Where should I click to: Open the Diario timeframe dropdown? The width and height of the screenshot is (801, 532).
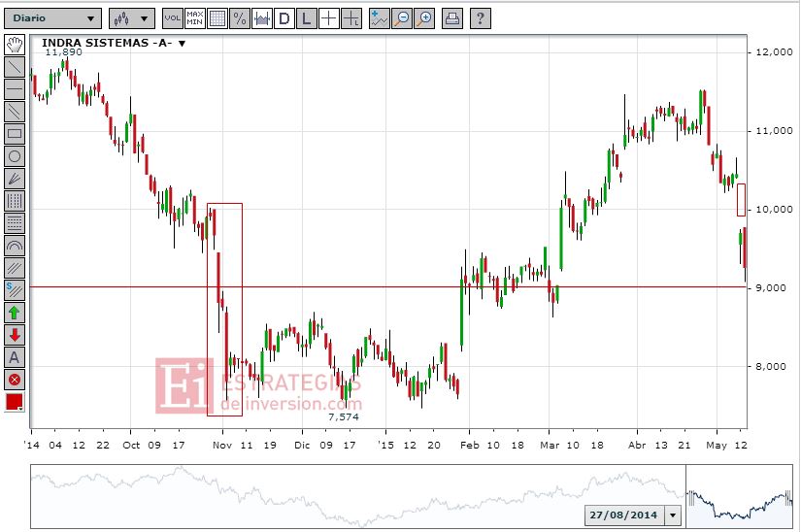pos(52,18)
